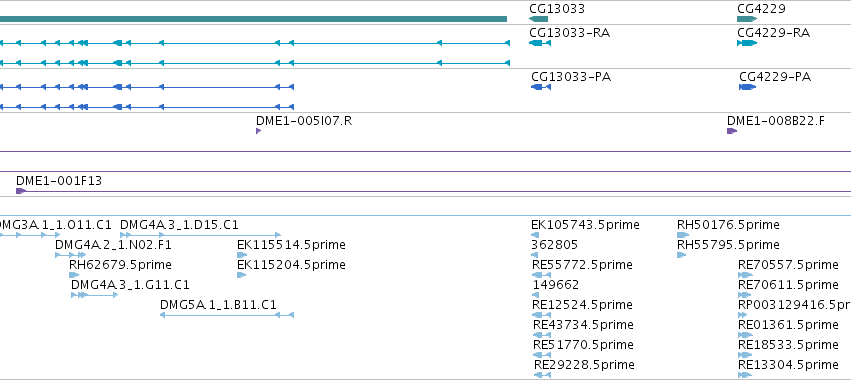Click the DME1-008B22.F marker arrow
This screenshot has width=851, height=380.
click(732, 131)
